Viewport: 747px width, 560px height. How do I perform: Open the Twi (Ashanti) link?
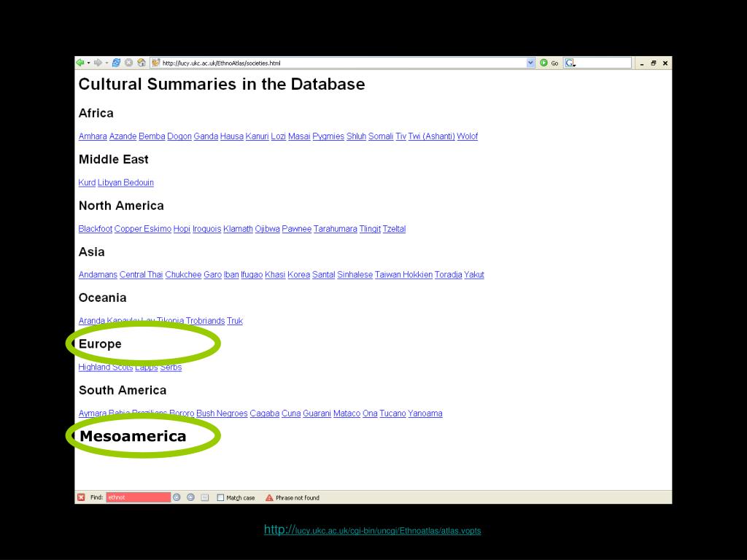pos(432,136)
